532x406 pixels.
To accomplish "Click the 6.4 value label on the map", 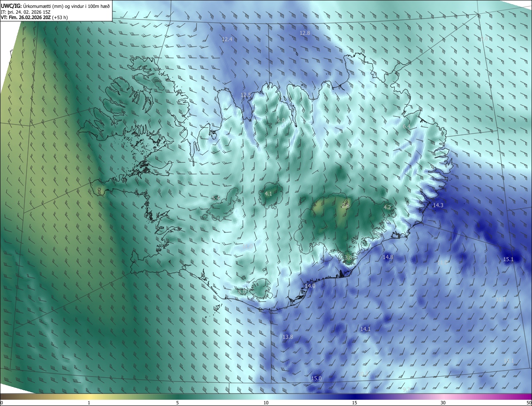I will 406,126.
